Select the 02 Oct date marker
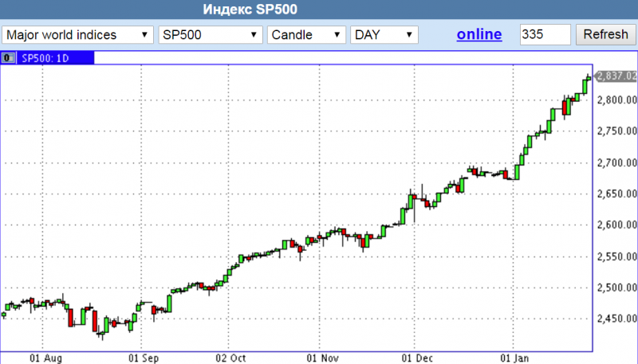Screen dimensions: 638x364 [x=232, y=358]
